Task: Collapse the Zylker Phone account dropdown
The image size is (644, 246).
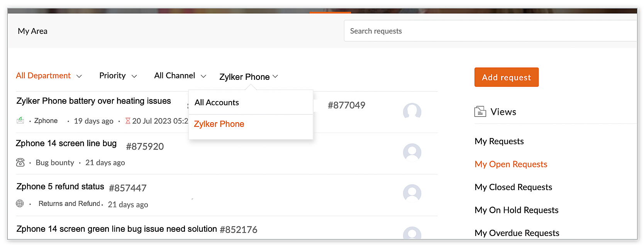Action: pos(249,77)
